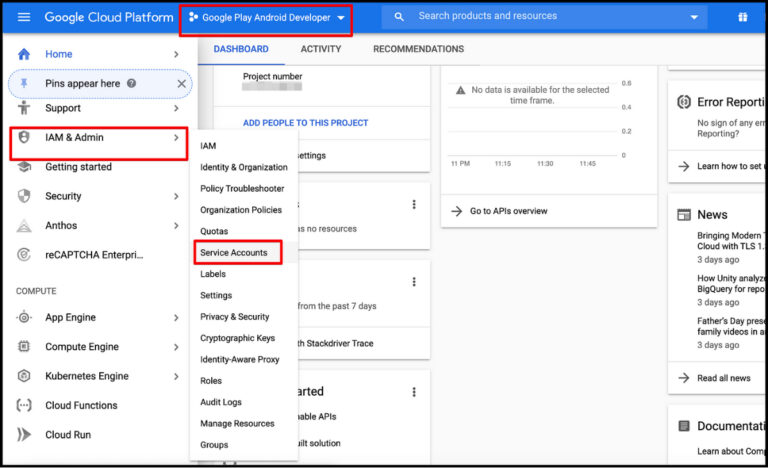Screen dimensions: 768x468
Task: Click the Compute Engine chip icon
Action: 24,346
